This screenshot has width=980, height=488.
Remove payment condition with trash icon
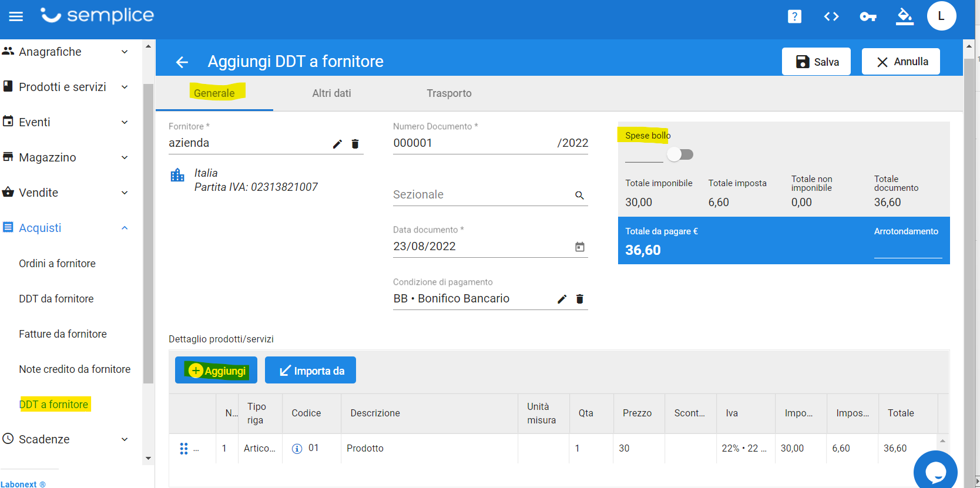579,299
